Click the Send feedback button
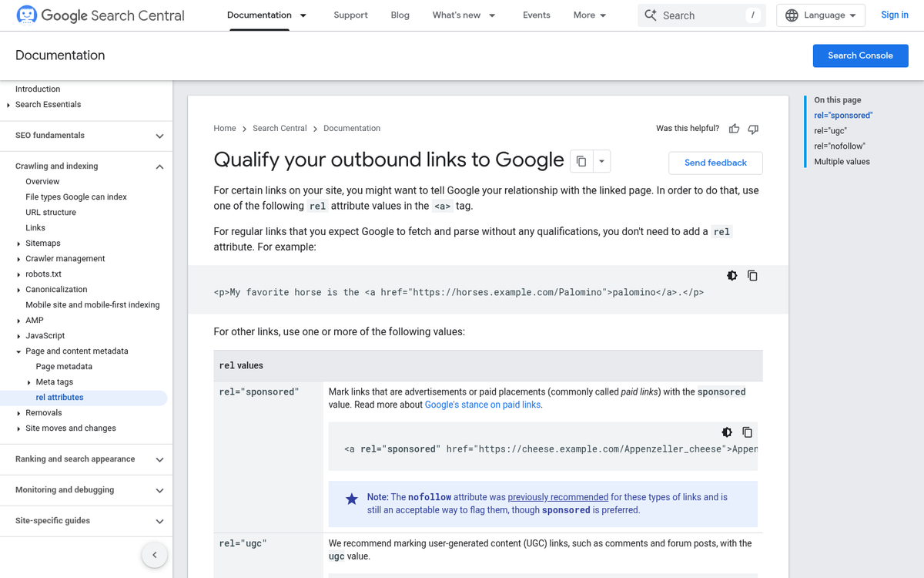 tap(715, 163)
